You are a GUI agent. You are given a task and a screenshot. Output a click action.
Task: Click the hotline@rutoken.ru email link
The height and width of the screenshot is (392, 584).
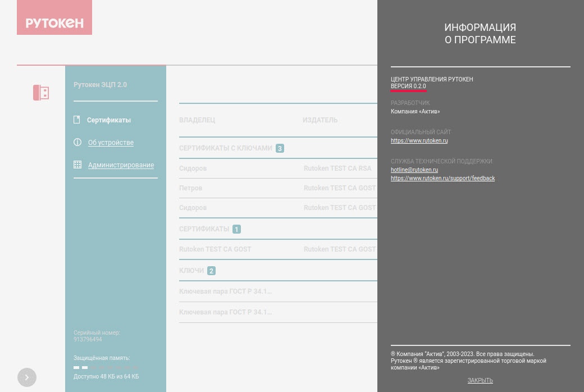tap(414, 170)
